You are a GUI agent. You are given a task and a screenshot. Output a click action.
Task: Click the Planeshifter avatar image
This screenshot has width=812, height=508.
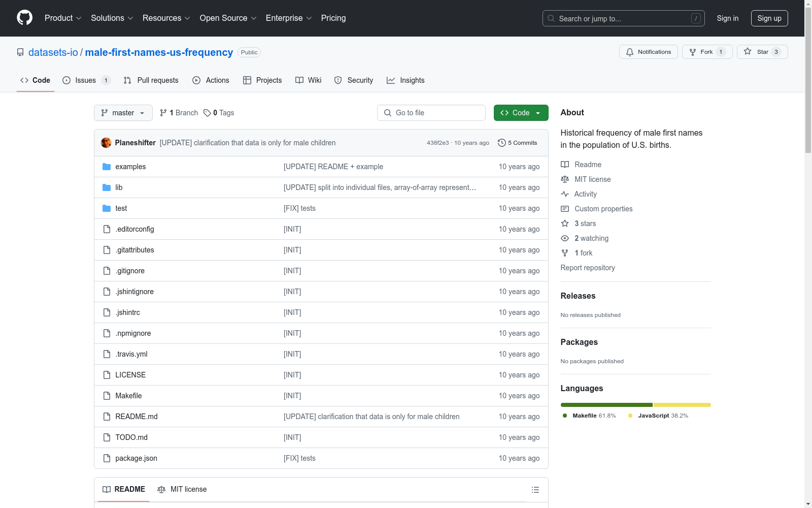106,143
